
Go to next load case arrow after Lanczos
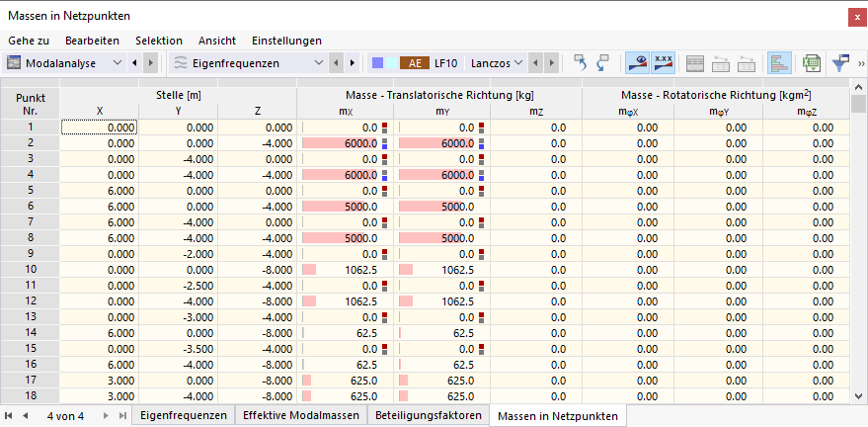(550, 63)
